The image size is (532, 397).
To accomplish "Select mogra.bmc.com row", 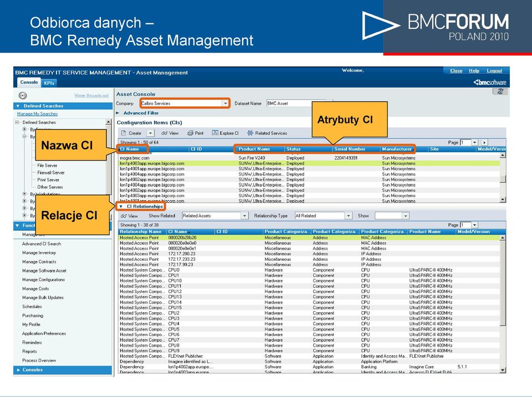I will [309, 158].
